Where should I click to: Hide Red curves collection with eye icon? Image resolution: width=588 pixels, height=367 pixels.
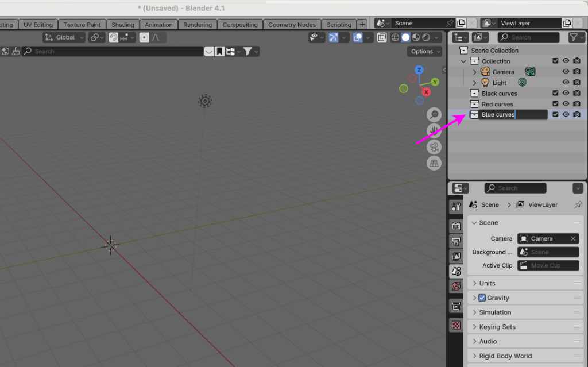[566, 104]
